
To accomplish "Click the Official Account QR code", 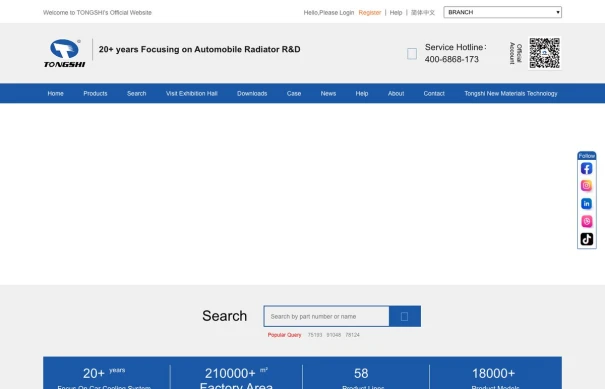I will pyautogui.click(x=544, y=53).
